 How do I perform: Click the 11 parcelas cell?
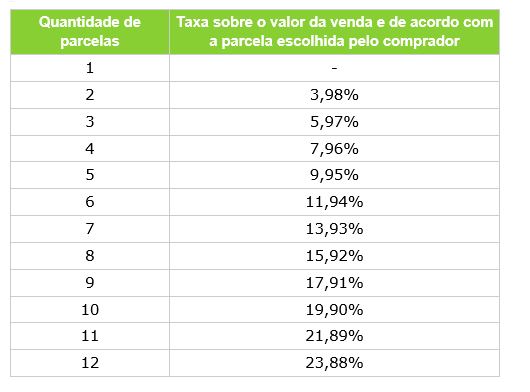coord(90,336)
